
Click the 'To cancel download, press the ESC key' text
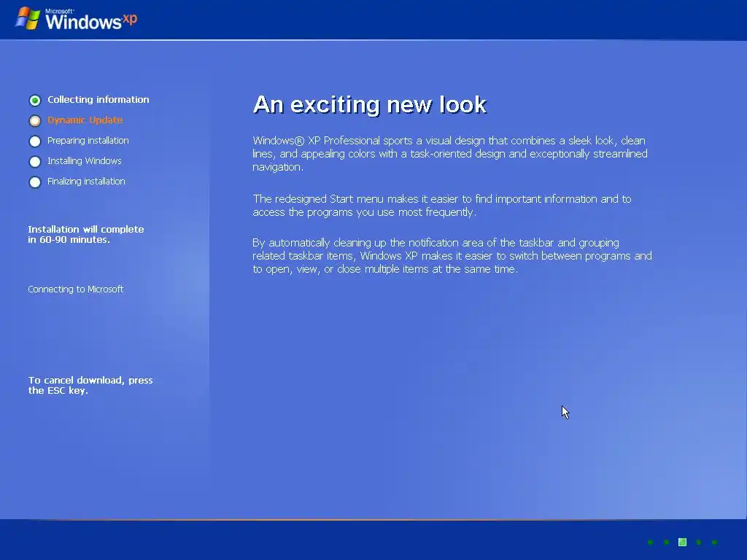(90, 385)
